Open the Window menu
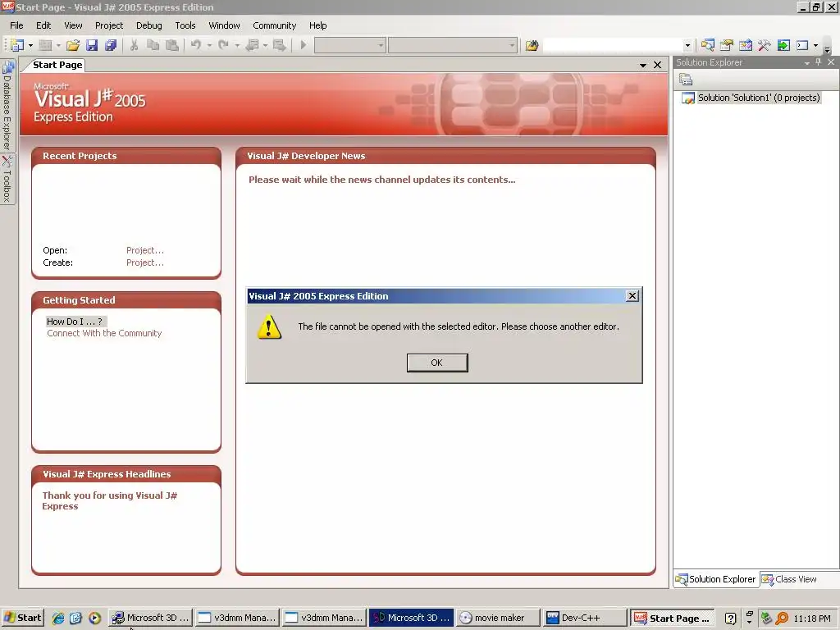Viewport: 840px width, 630px height. (224, 25)
